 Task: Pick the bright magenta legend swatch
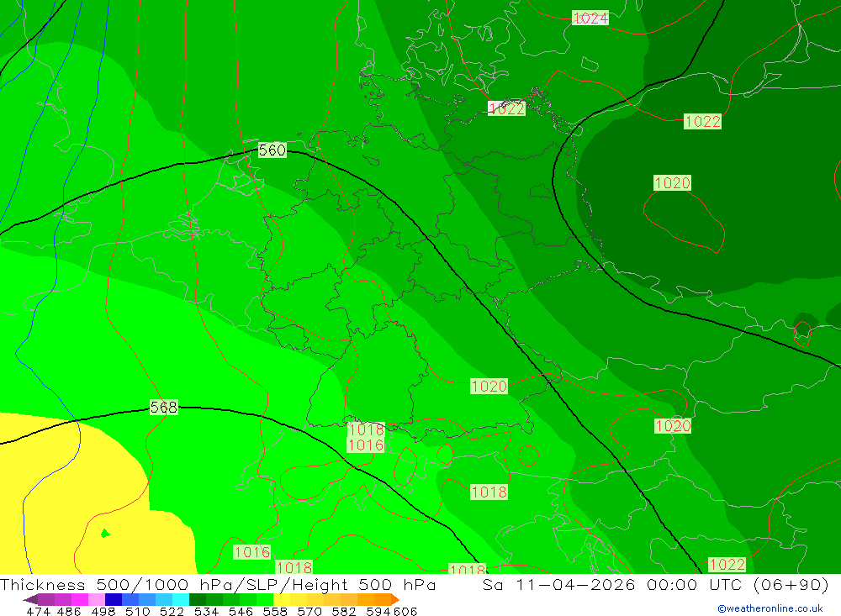tap(79, 599)
